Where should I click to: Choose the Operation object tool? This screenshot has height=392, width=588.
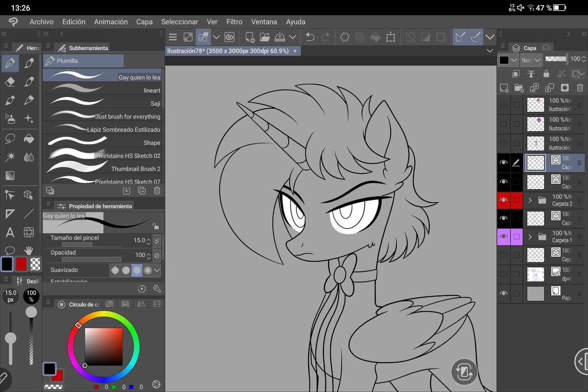tap(29, 195)
